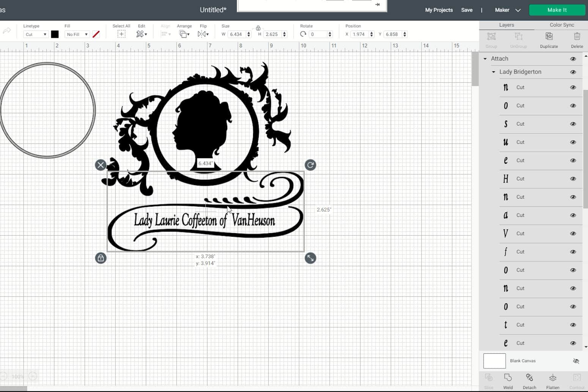The image size is (588, 392).
Task: Toggle visibility of the 'f' Cut layer
Action: point(573,252)
